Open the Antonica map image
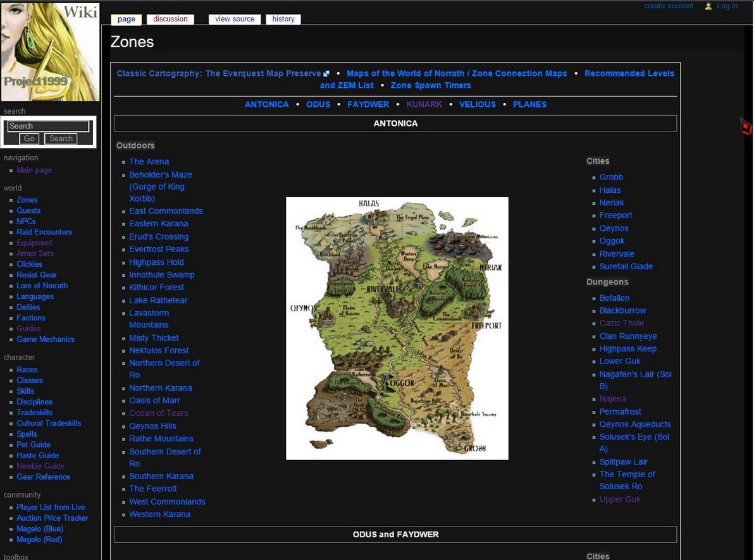The height and width of the screenshot is (560, 754). (397, 328)
